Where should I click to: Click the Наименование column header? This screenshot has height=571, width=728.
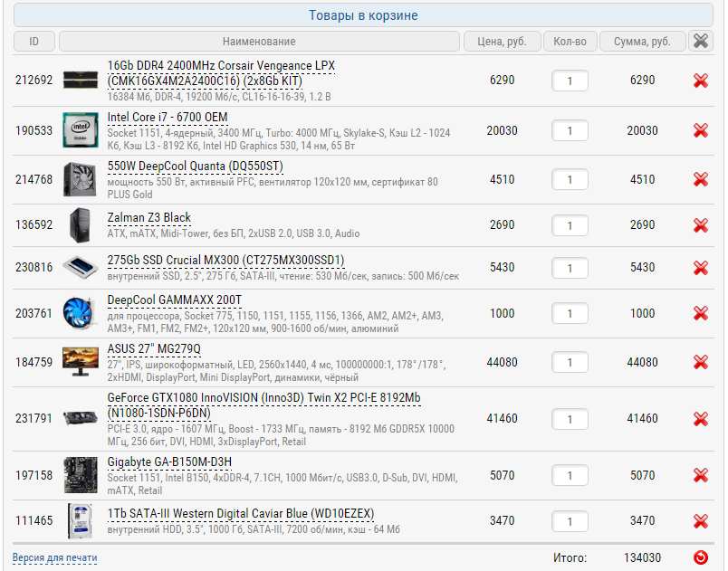point(259,42)
